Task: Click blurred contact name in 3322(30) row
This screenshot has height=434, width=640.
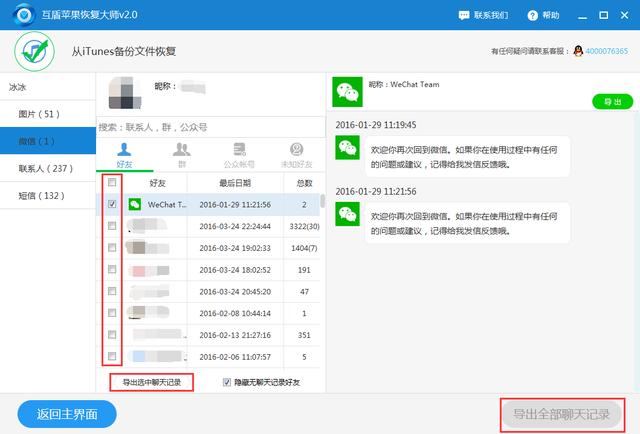Action: (x=147, y=225)
